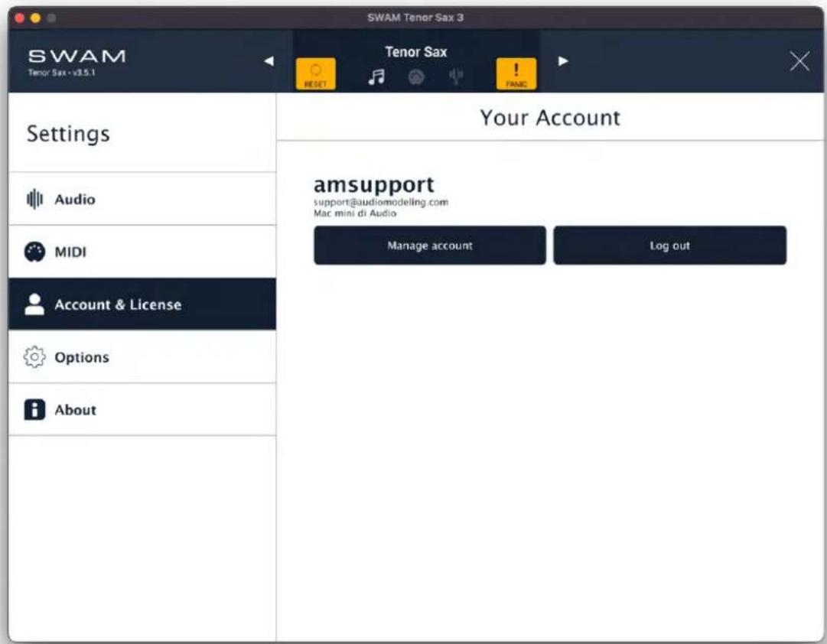Click the support@audiomodeling.com email text
The width and height of the screenshot is (827, 644).
(x=381, y=202)
